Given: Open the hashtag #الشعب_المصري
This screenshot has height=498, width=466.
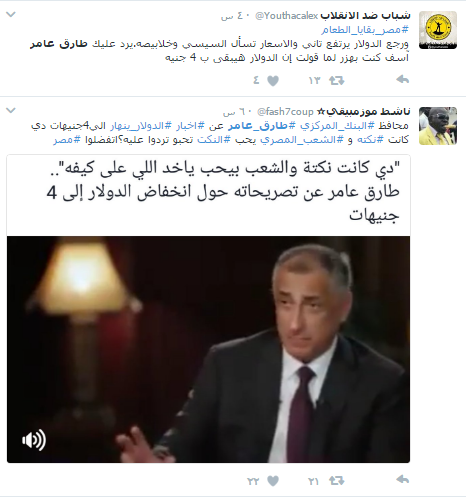Looking at the screenshot, I should 302,140.
